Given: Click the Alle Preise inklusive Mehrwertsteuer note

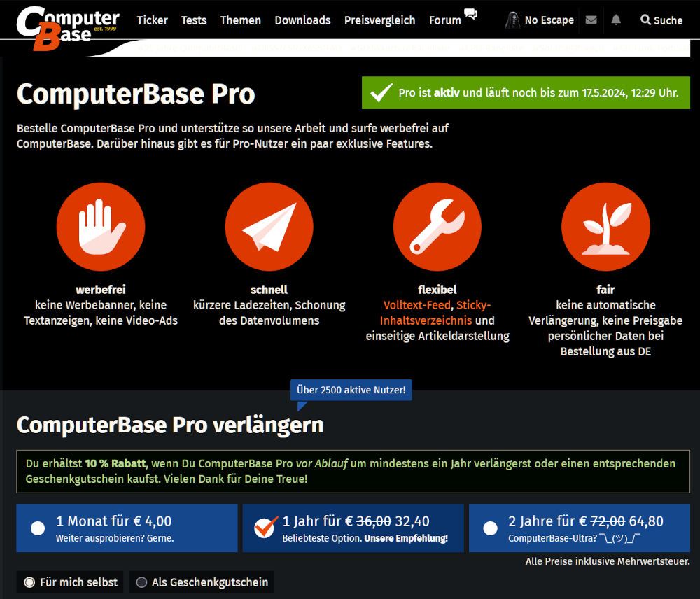Looking at the screenshot, I should 608,561.
